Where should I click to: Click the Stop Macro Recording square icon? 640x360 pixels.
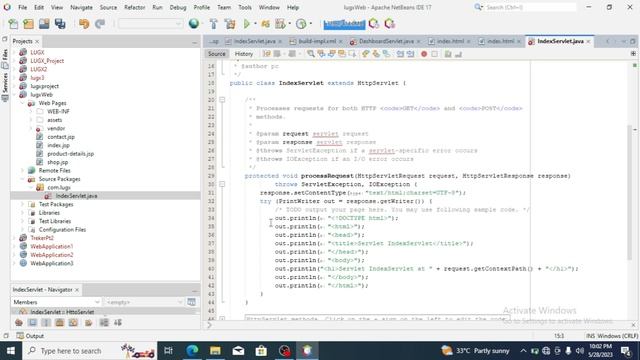(435, 54)
